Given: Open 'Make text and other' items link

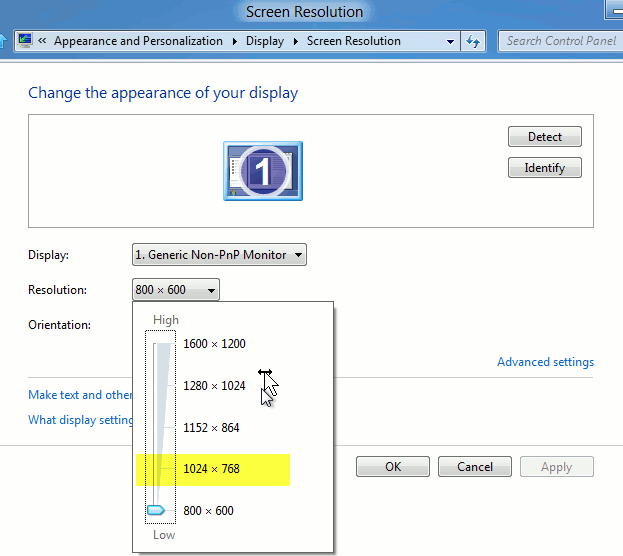Looking at the screenshot, I should (80, 395).
